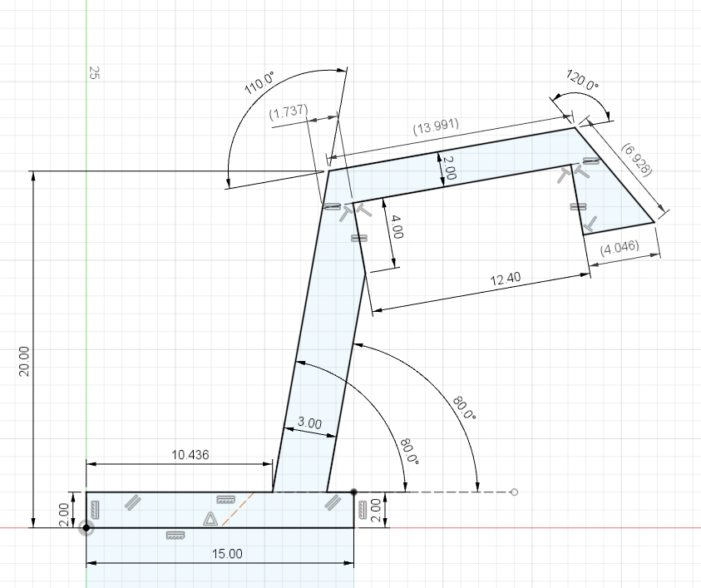Click the 3.00 arm thickness dimension
701x588 pixels.
(x=309, y=424)
